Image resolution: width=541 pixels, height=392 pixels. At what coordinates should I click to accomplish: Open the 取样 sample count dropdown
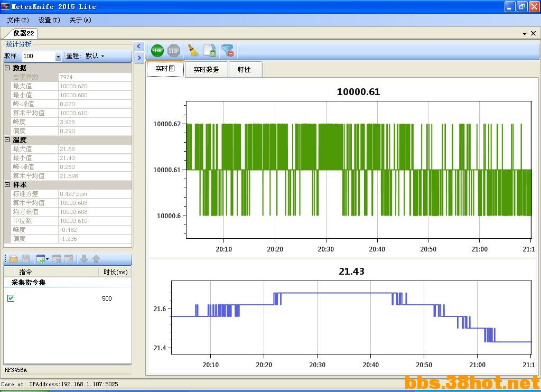[x=58, y=56]
